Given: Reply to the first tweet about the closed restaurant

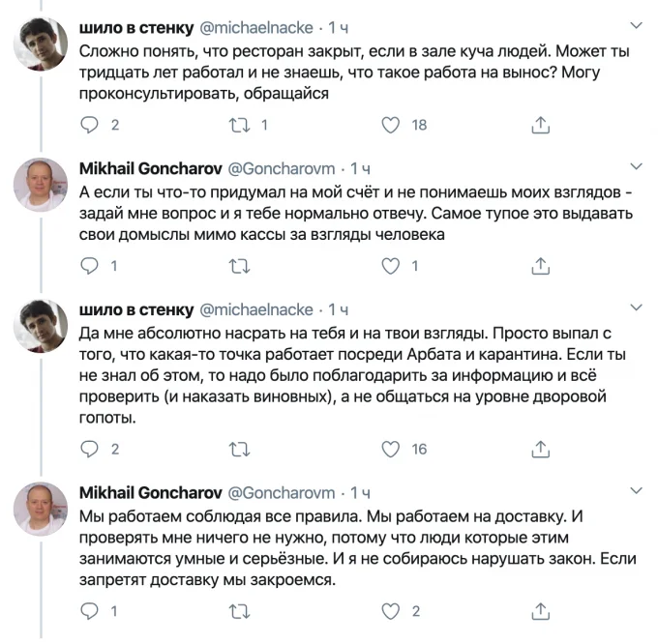Looking at the screenshot, I should (x=89, y=125).
